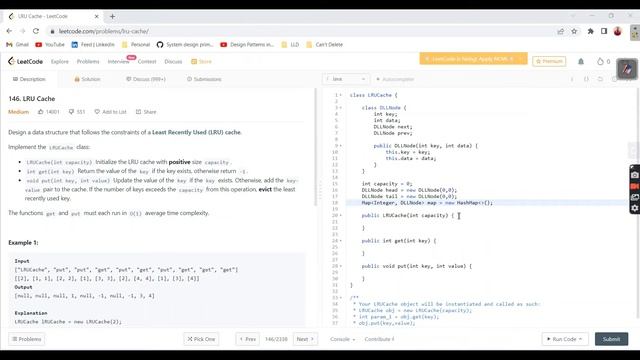Collapse the get method fold arrow on line 24
The image size is (640, 360).
point(341,241)
